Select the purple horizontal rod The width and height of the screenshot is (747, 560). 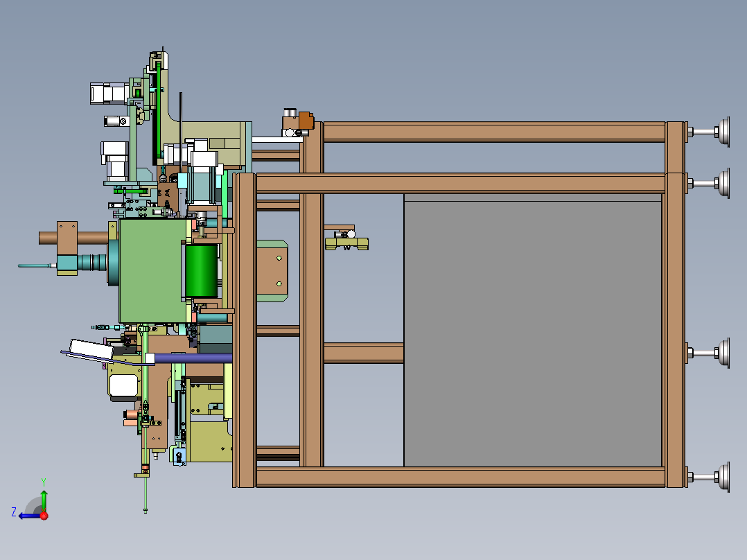(x=193, y=358)
